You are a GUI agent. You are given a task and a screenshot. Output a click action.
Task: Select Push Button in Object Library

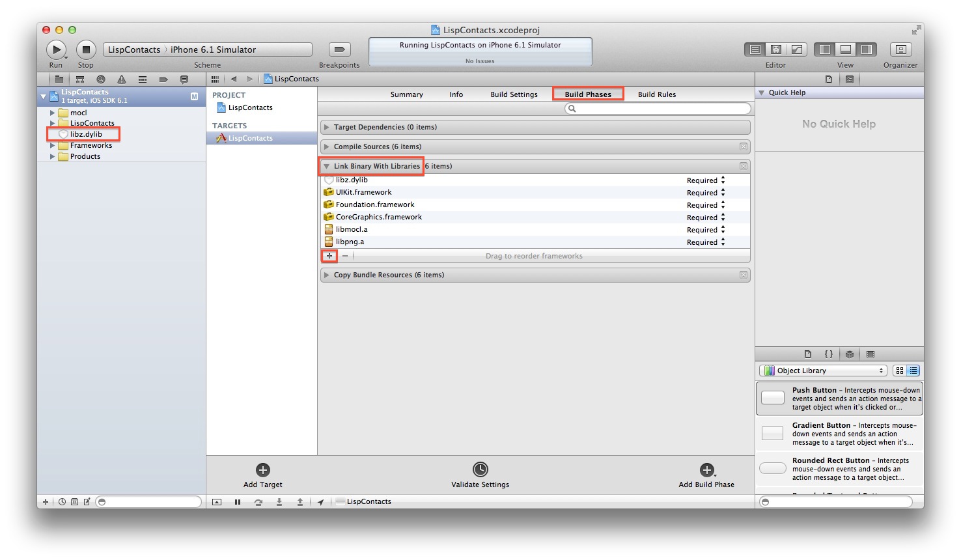click(839, 399)
